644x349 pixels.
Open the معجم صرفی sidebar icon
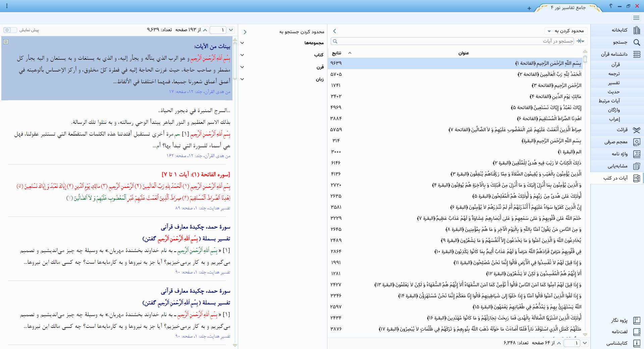pyautogui.click(x=636, y=142)
